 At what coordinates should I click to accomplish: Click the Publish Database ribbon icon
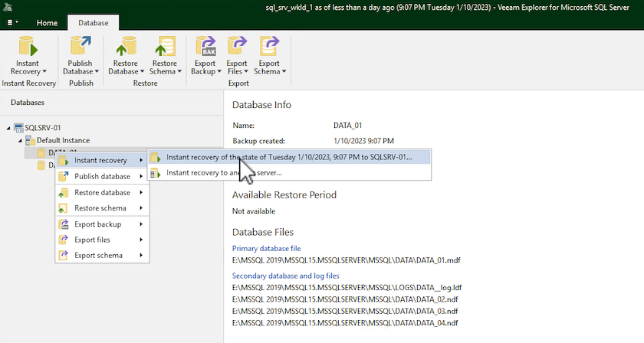pyautogui.click(x=80, y=47)
